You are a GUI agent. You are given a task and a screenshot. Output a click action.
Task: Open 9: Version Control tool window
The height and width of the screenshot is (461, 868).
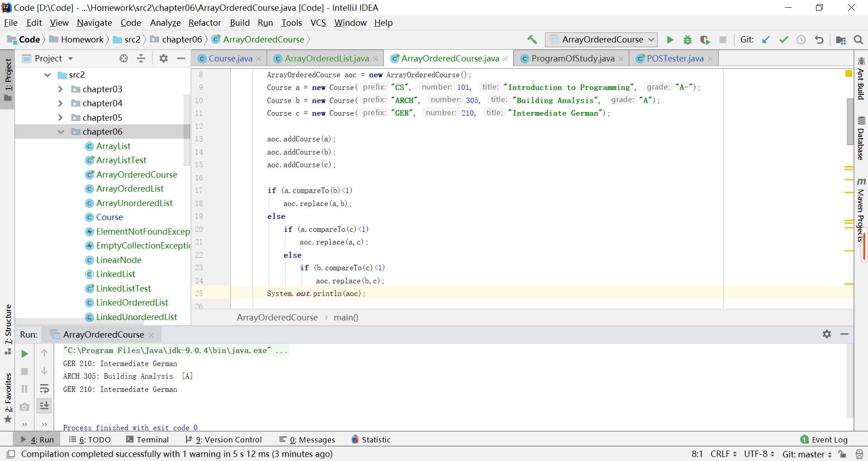coord(223,440)
